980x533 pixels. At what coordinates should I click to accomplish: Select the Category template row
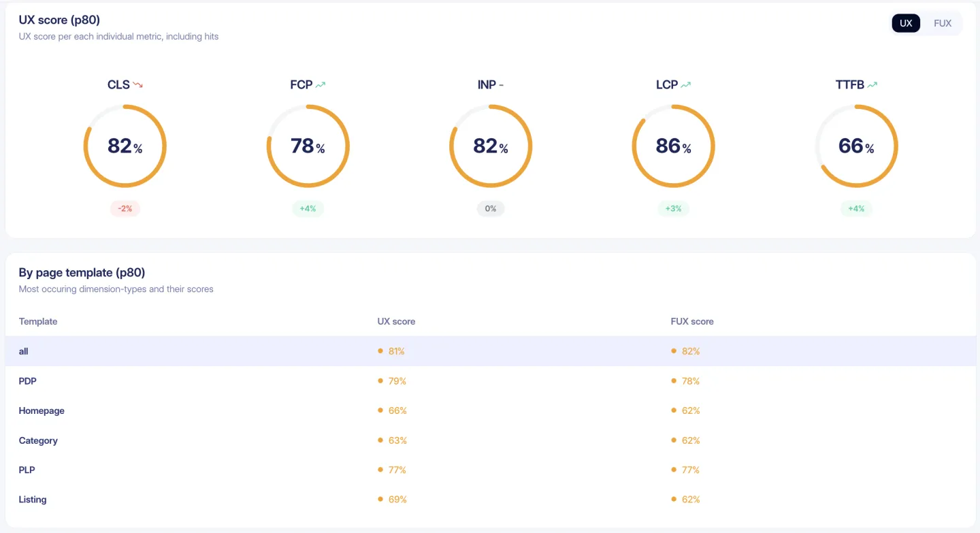click(x=37, y=440)
